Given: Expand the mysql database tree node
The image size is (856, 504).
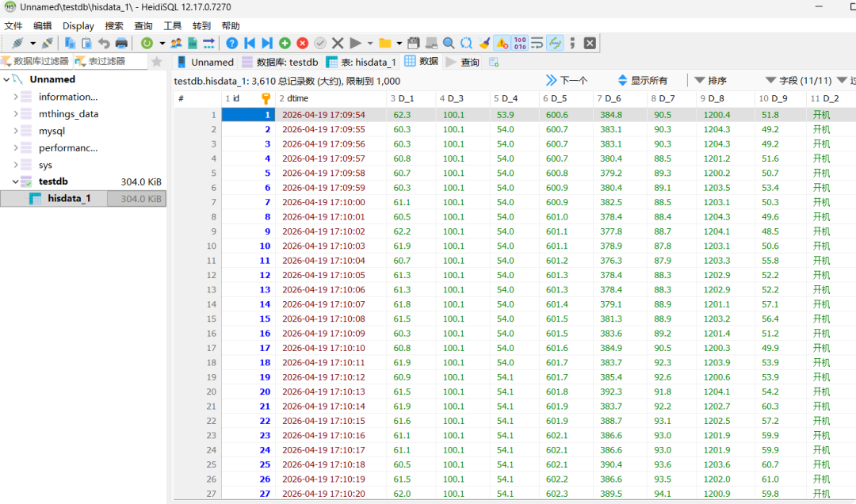Looking at the screenshot, I should (x=16, y=131).
